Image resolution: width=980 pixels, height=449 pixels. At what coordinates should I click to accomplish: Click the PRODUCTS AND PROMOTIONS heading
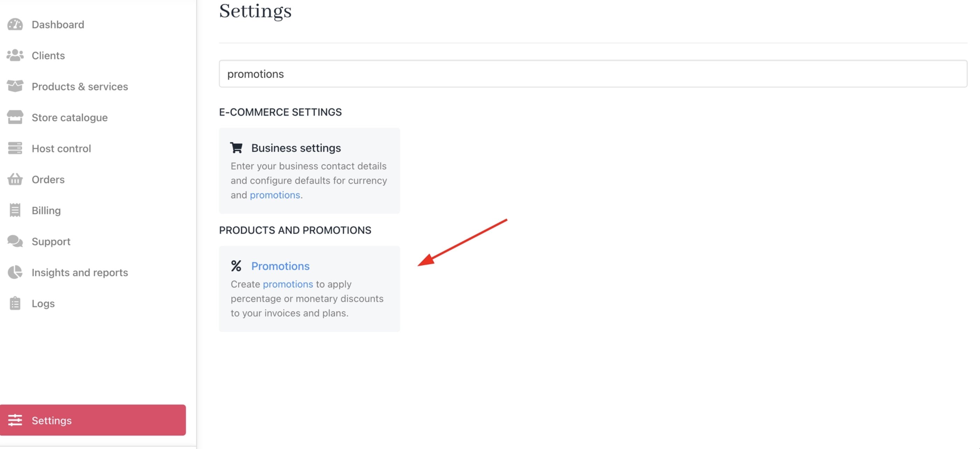click(295, 230)
